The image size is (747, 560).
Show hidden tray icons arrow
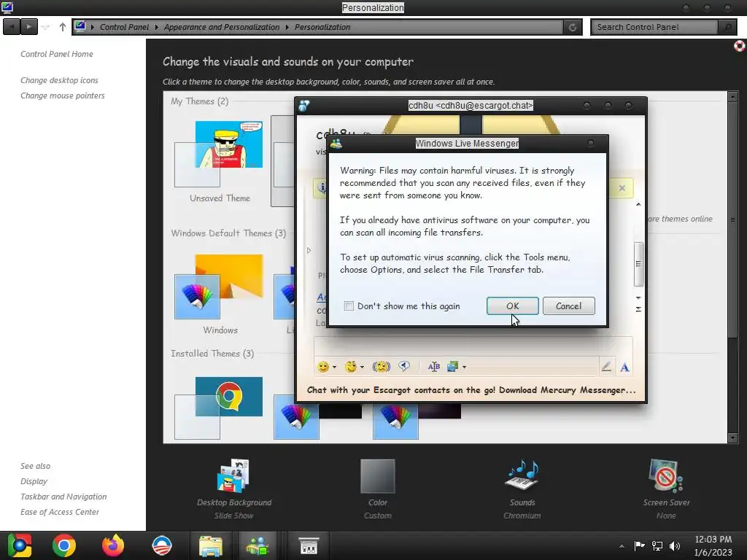pyautogui.click(x=622, y=546)
